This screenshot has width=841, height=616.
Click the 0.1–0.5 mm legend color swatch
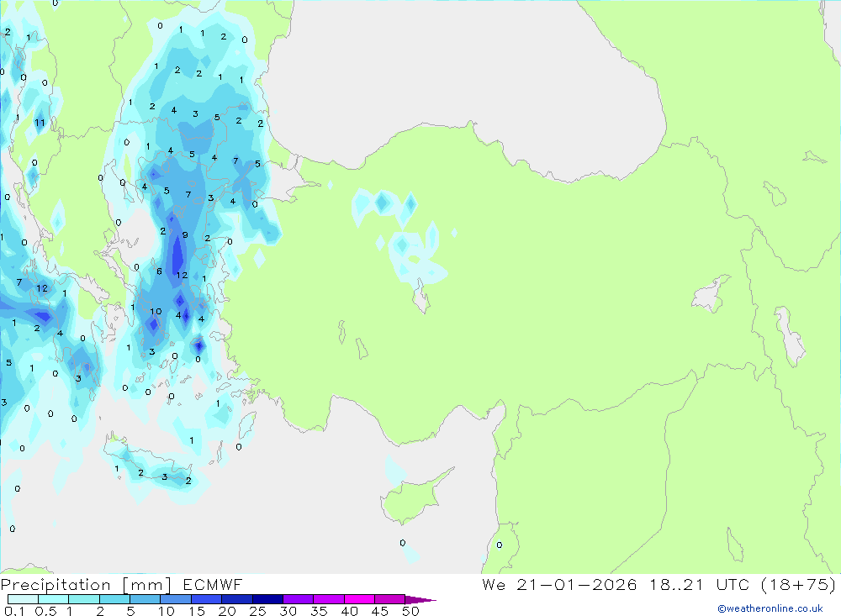[x=23, y=599]
